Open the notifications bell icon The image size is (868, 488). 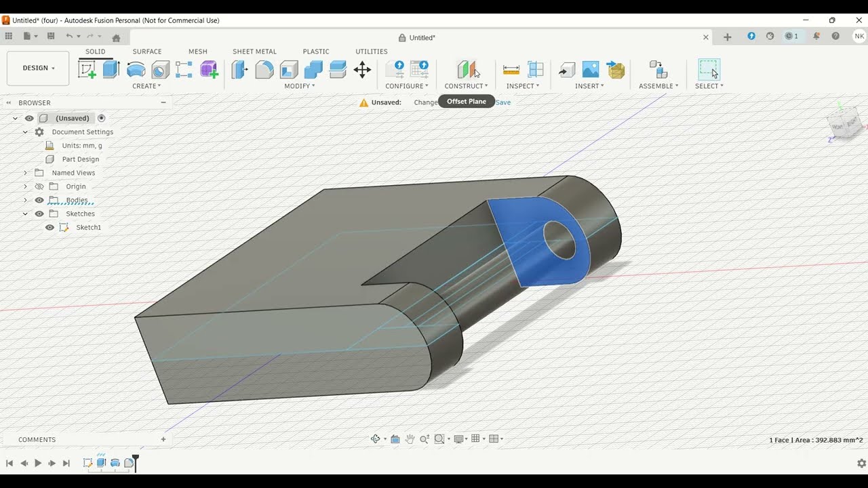tap(816, 37)
